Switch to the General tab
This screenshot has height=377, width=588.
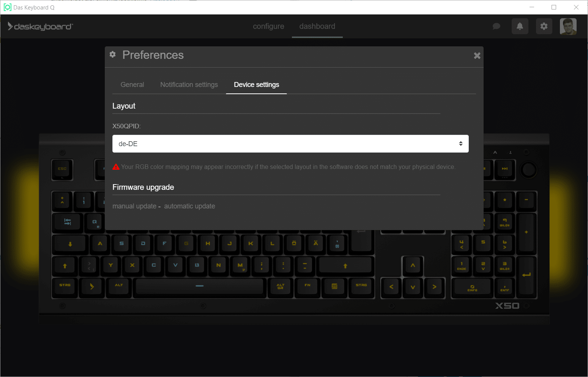coord(132,85)
